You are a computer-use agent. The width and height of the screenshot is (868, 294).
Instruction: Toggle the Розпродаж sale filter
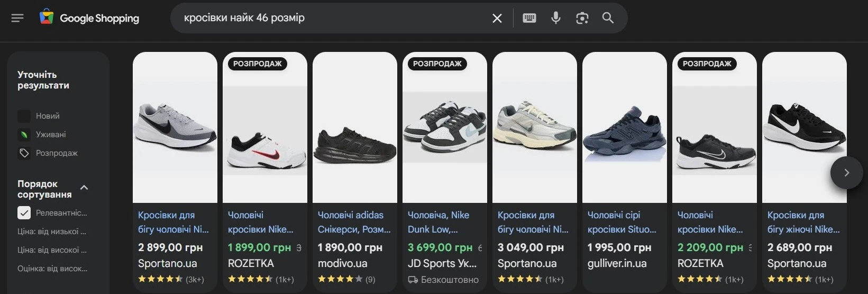point(24,153)
